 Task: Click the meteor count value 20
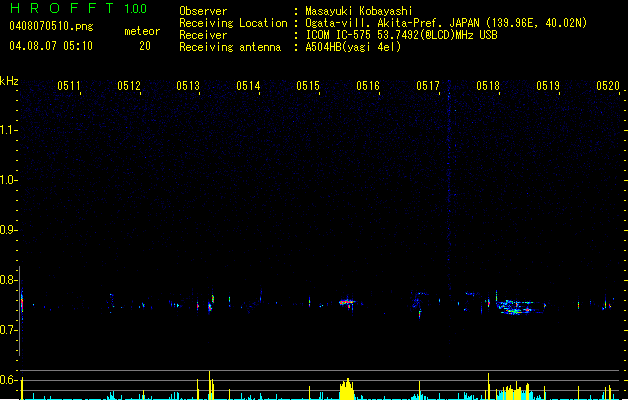click(145, 46)
